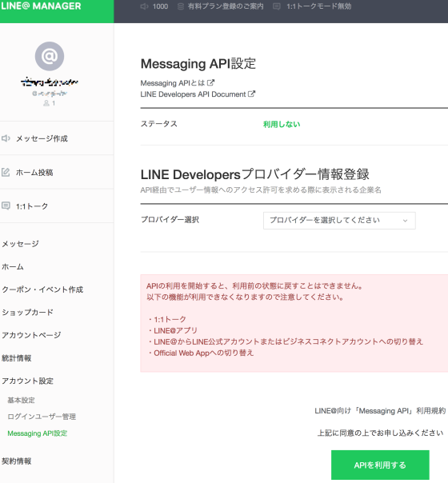Click the round @ account avatar
This screenshot has width=448, height=483.
50,56
